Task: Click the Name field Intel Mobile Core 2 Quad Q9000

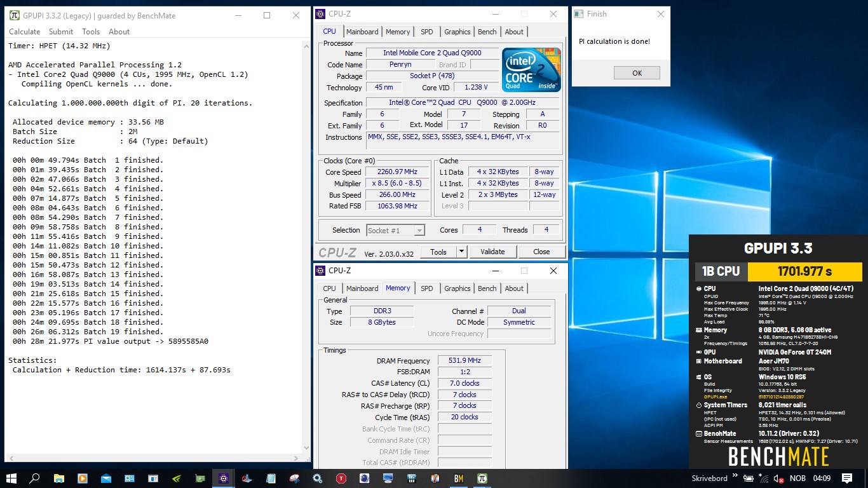Action: click(x=432, y=53)
